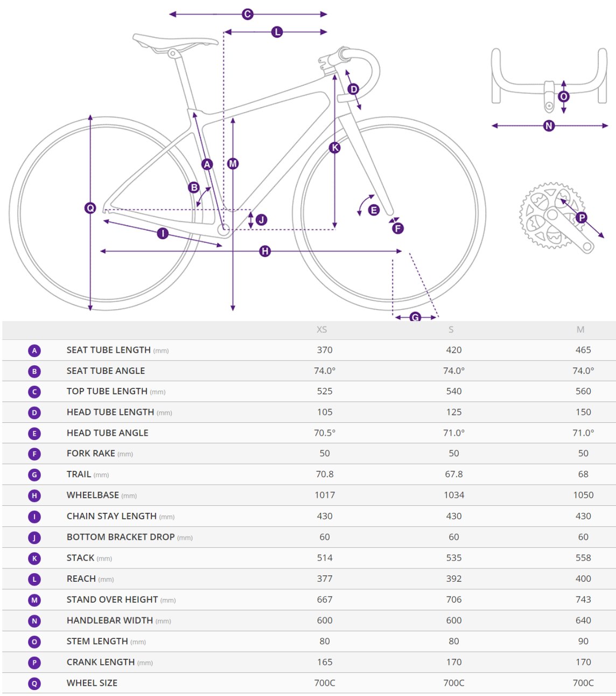This screenshot has height=696, width=616.
Task: Click the Q badge beside Wheel Size in table
Action: [34, 684]
